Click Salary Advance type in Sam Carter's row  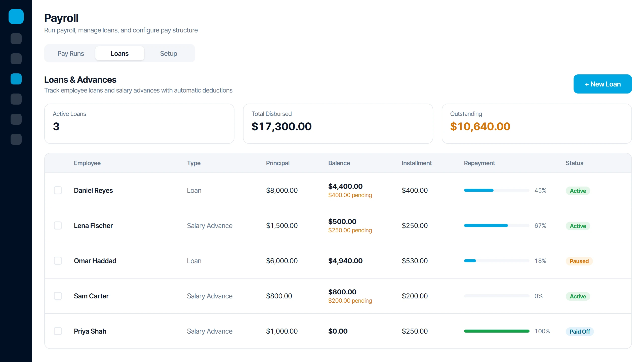pos(210,296)
